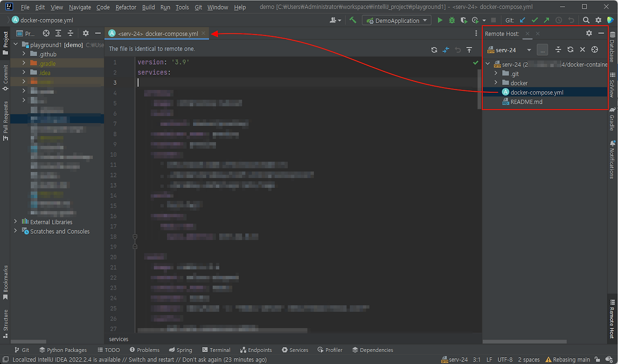
Task: Click Collapse All in Project panel header
Action: point(70,33)
